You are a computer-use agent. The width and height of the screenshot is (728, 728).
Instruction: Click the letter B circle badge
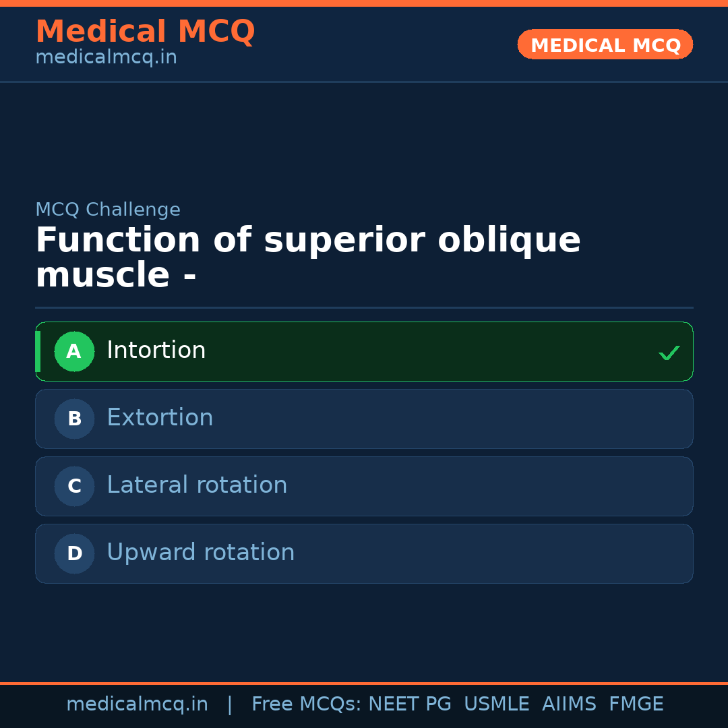(74, 419)
